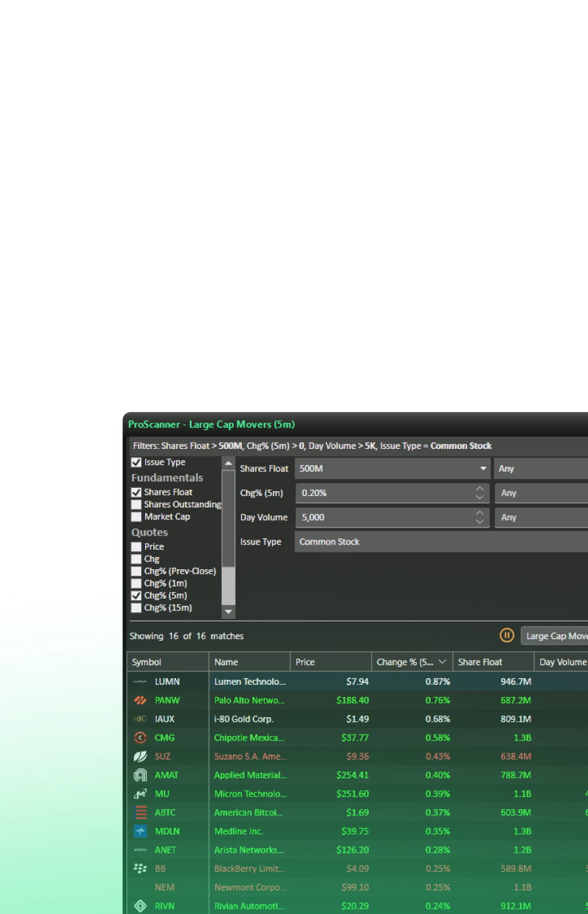Click the Chg% (5m) maximum Any field
This screenshot has width=588, height=914.
click(542, 493)
